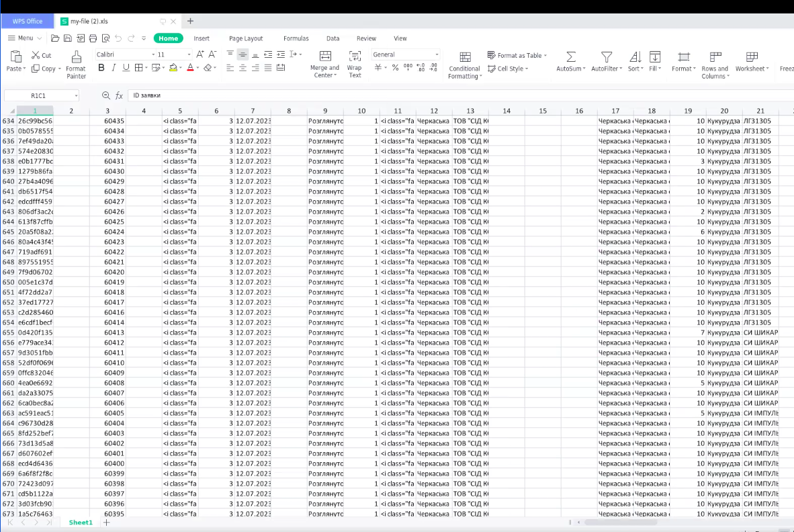Toggle Italic formatting
Viewport: 794px width, 532px height.
(114, 68)
